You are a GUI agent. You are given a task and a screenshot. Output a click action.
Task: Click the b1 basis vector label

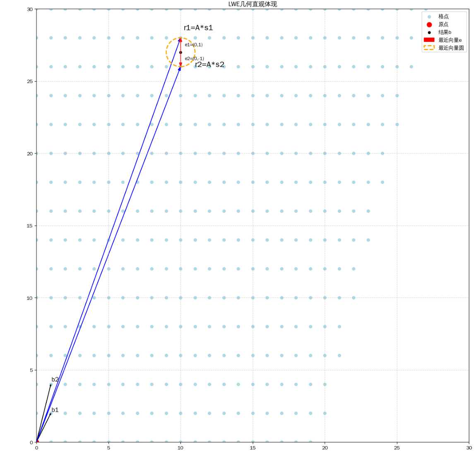55,410
